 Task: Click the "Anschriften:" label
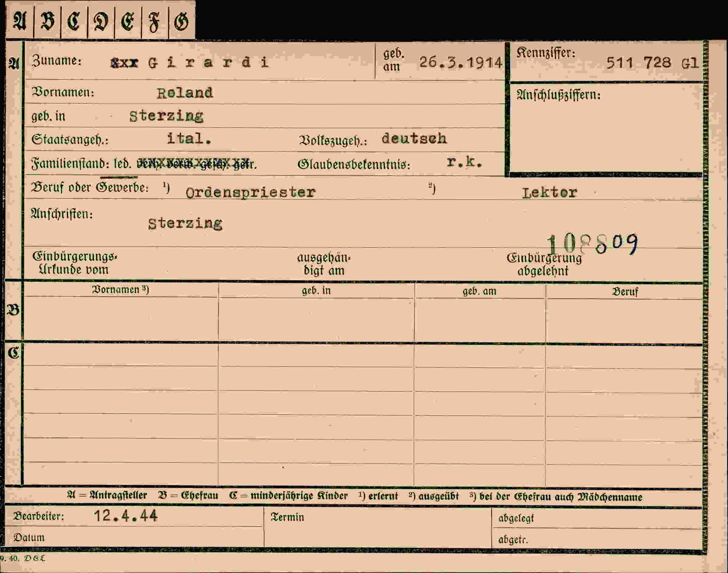[x=62, y=214]
